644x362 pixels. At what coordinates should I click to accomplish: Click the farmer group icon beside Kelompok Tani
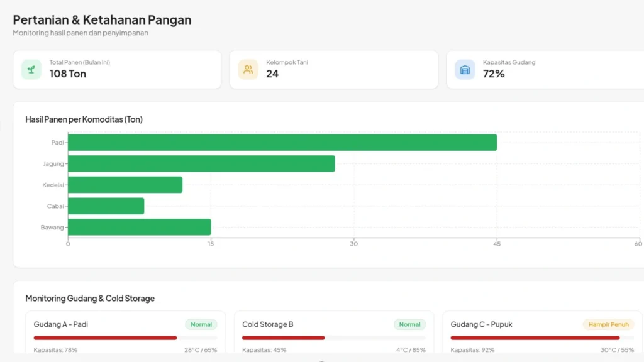pyautogui.click(x=247, y=69)
